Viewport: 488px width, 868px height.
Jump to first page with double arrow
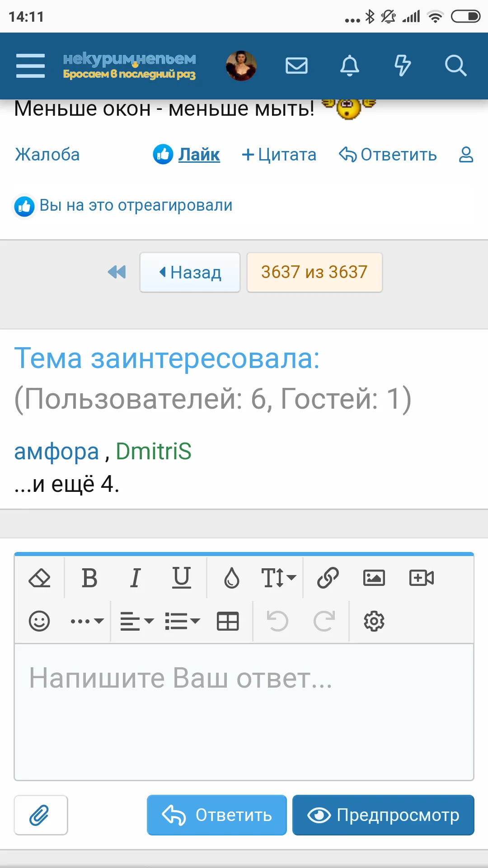click(117, 272)
